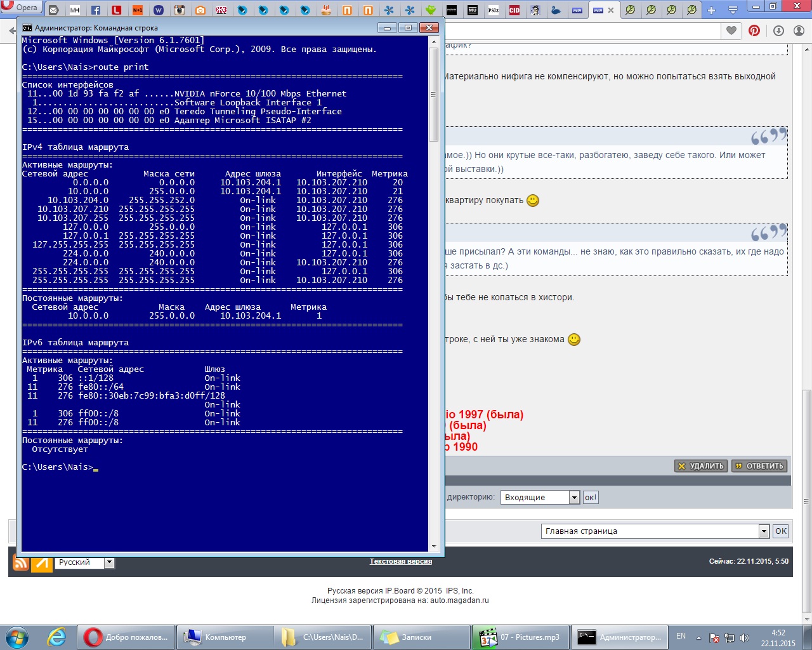Follow the Текстовая версия link
The height and width of the screenshot is (650, 812).
400,561
